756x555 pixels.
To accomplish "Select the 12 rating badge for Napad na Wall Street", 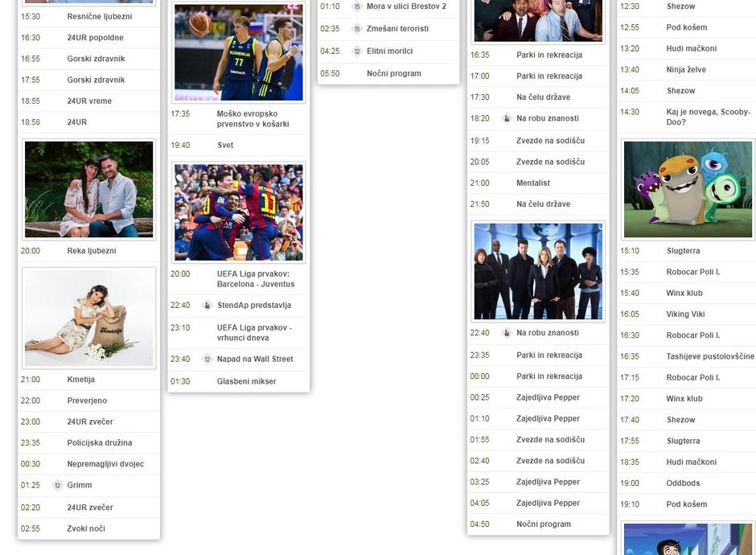I will click(207, 360).
